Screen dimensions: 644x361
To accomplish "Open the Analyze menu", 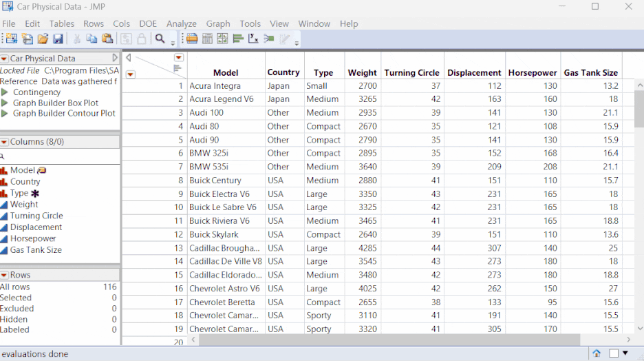I will click(181, 24).
